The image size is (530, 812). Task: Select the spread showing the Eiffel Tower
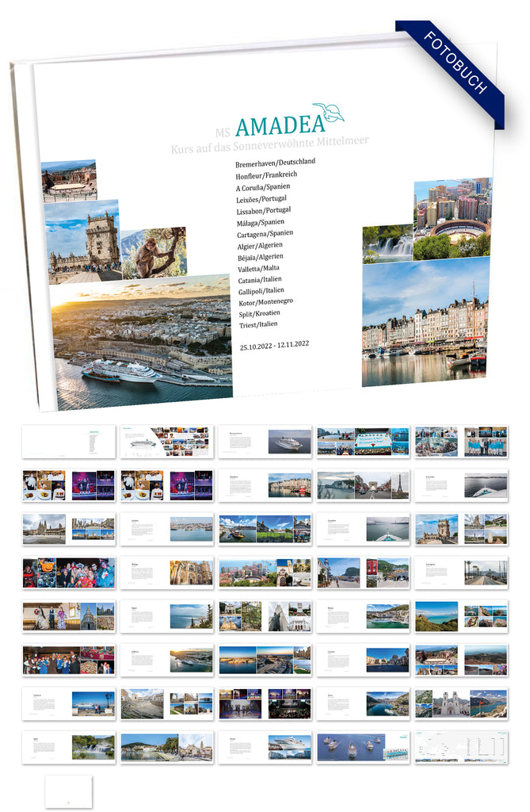tap(363, 485)
